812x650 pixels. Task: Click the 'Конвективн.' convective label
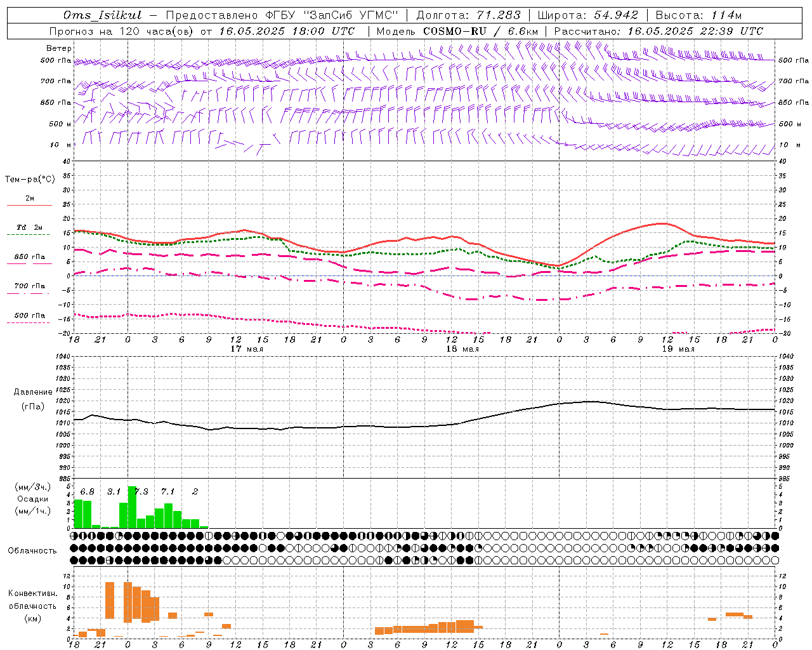33,594
